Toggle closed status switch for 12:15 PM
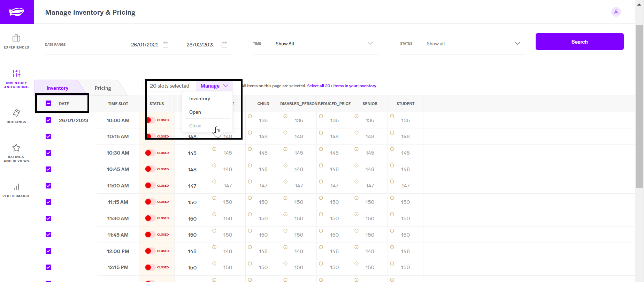Screen dimensions: 644x282 pos(150,267)
